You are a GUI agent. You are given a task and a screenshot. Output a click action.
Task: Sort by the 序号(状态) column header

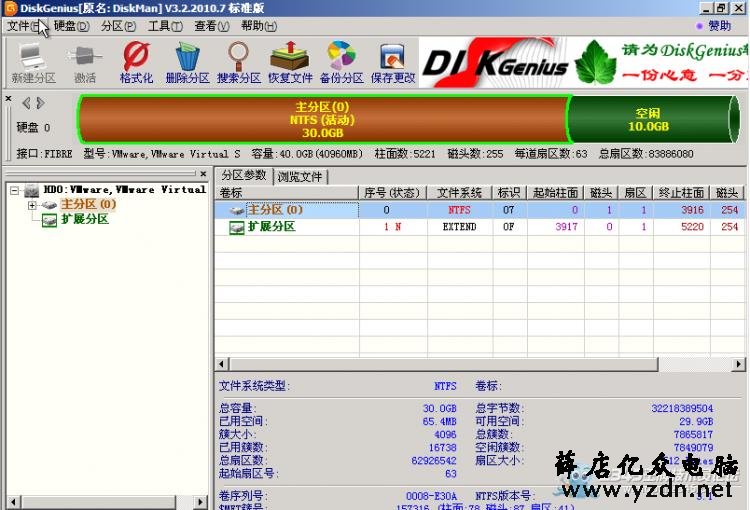click(x=392, y=193)
